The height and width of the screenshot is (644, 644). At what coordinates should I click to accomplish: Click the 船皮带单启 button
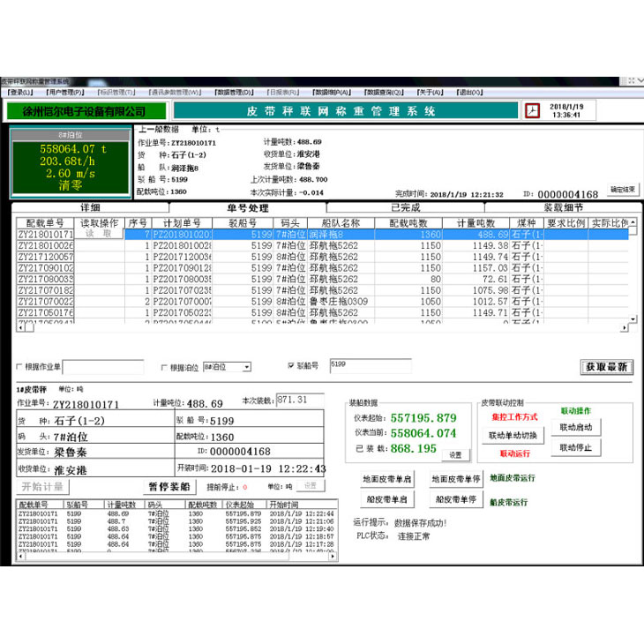[x=387, y=499]
